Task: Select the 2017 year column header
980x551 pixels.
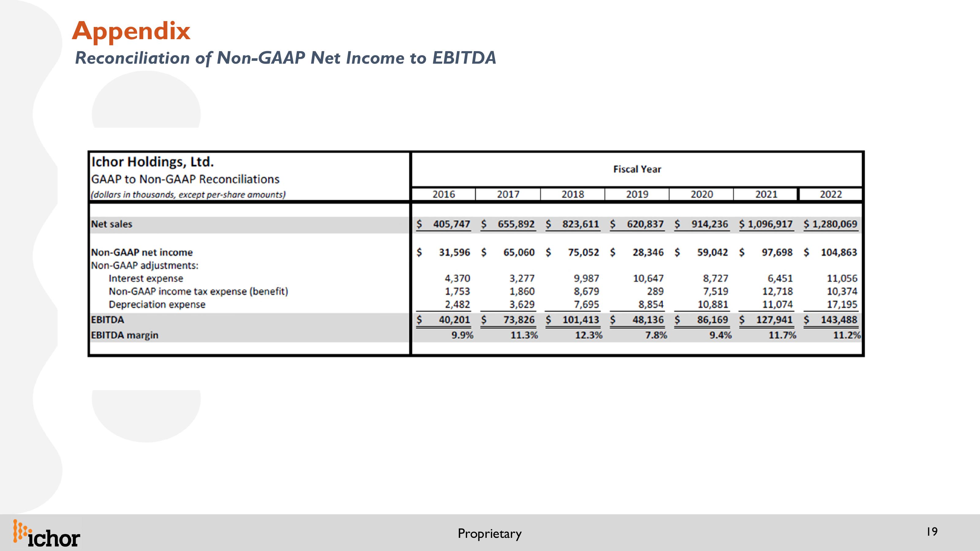Action: [x=508, y=194]
